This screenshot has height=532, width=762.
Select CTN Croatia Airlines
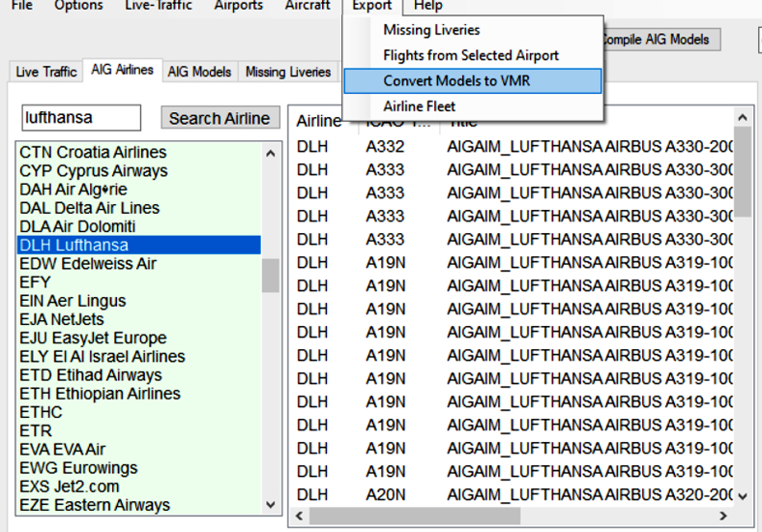(x=139, y=152)
